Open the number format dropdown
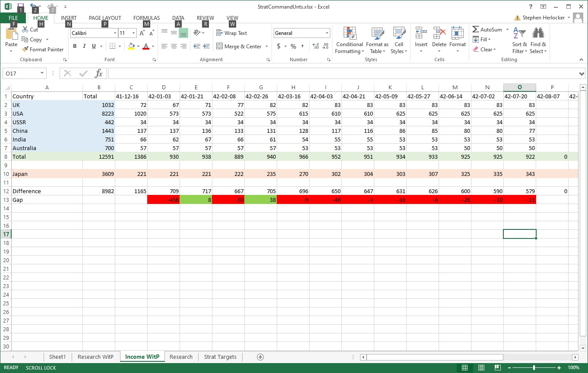Viewport: 588px width, 373px height. (x=327, y=33)
